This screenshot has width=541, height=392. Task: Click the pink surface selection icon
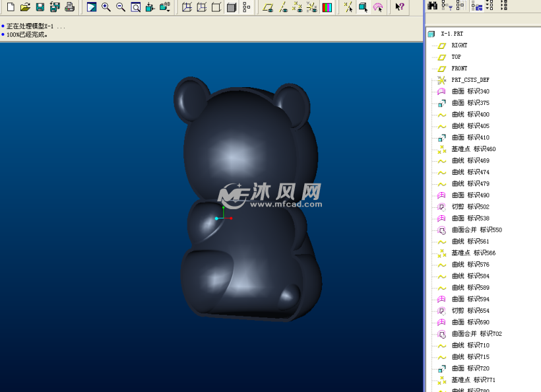pos(378,7)
